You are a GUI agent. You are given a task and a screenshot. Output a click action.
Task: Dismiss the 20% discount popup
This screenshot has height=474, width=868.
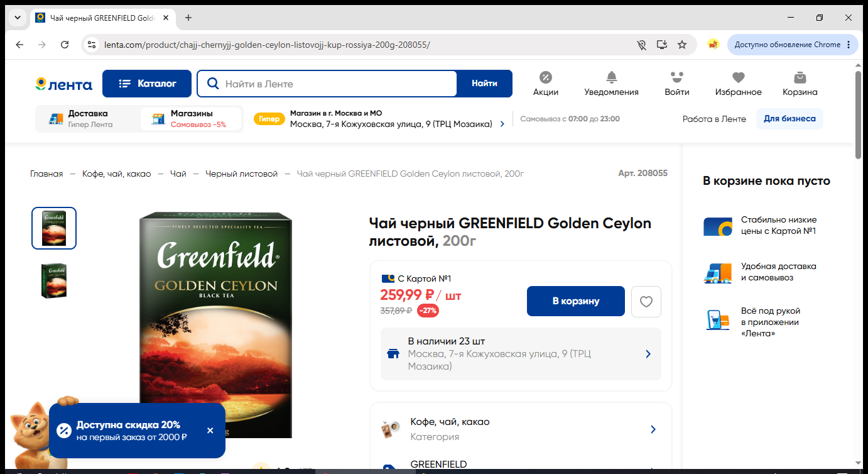[x=210, y=431]
